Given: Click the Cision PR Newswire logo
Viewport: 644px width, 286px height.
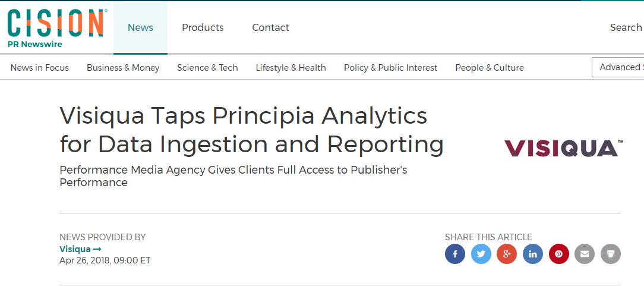Looking at the screenshot, I should [57, 27].
